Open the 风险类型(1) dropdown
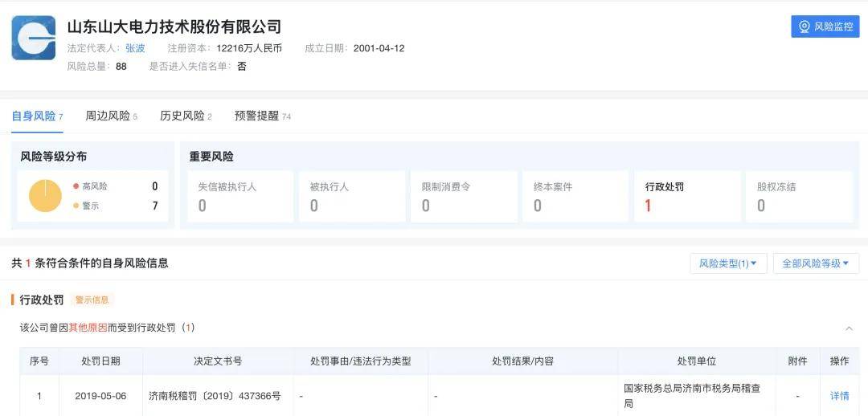This screenshot has height=416, width=868. tap(728, 263)
